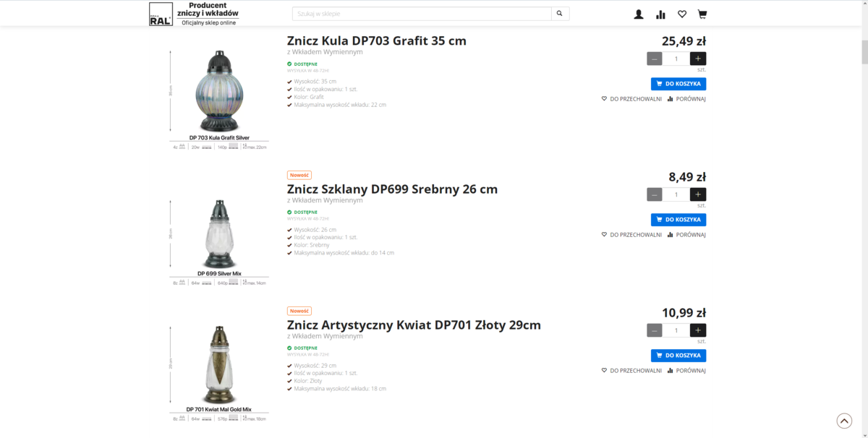This screenshot has width=868, height=438.
Task: Open wishlist heart icon in header
Action: [681, 14]
